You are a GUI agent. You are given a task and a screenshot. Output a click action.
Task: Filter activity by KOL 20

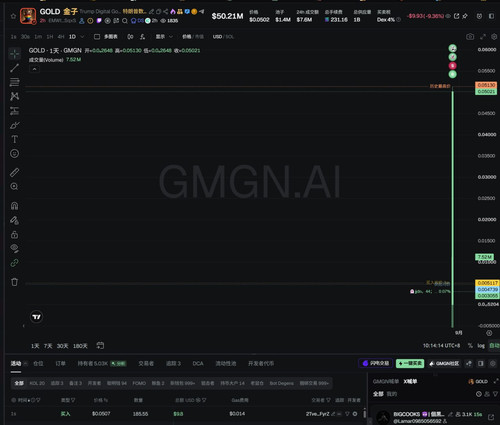[37, 383]
